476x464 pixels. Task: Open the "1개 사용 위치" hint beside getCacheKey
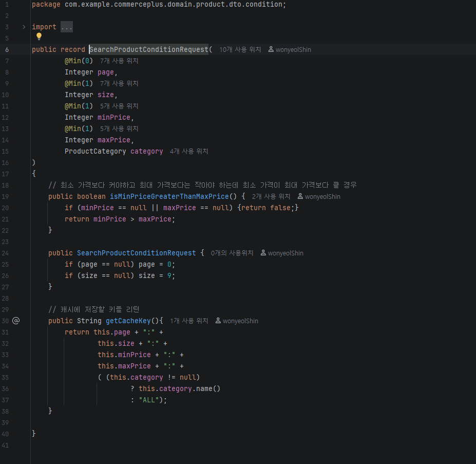tap(189, 321)
